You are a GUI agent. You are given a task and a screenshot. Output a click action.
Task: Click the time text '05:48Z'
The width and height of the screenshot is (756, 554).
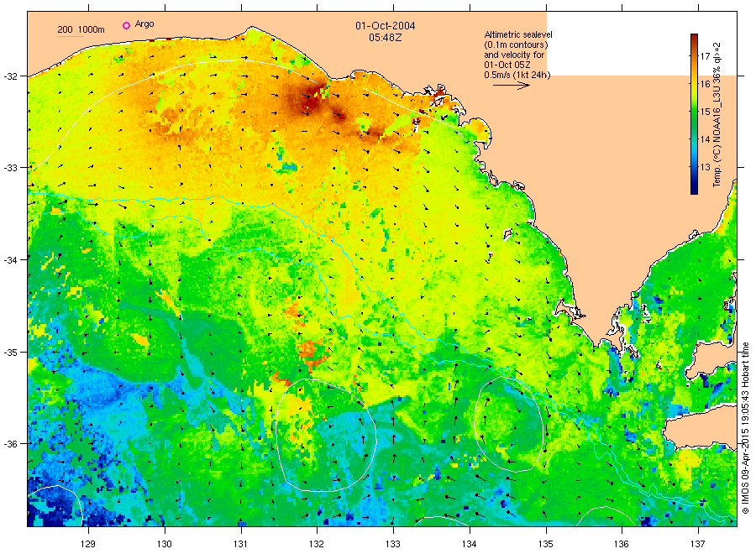pos(386,38)
